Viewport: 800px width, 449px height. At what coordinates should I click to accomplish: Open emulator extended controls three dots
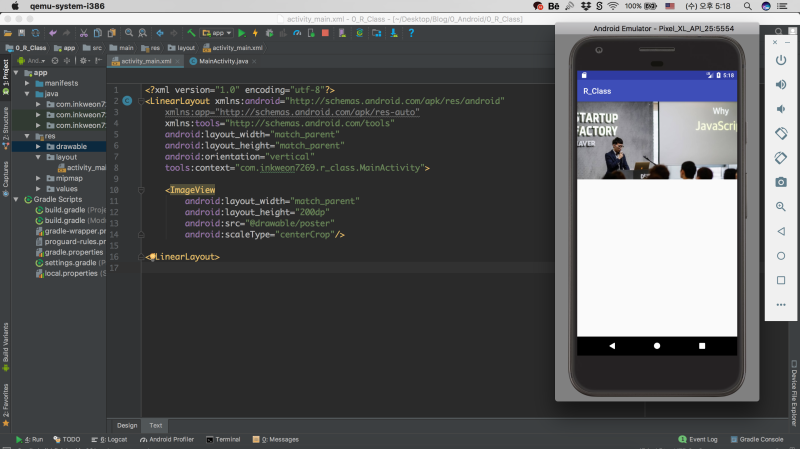click(x=781, y=305)
